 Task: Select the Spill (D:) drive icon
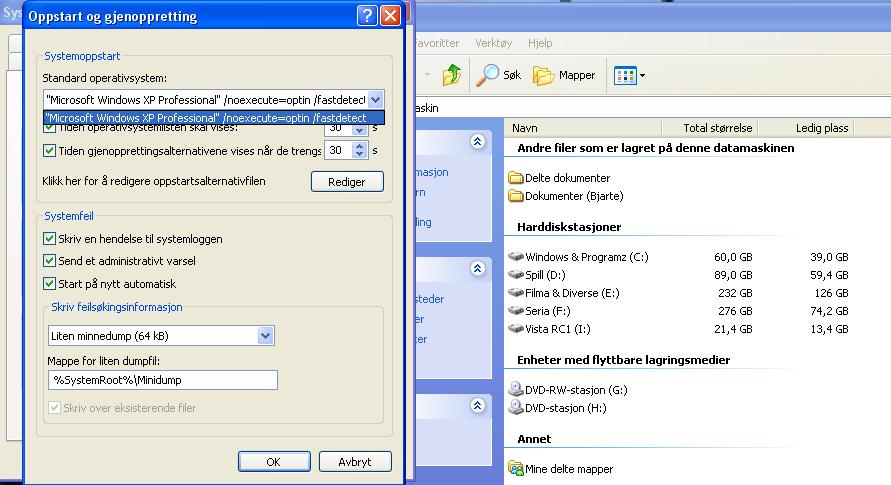click(515, 275)
